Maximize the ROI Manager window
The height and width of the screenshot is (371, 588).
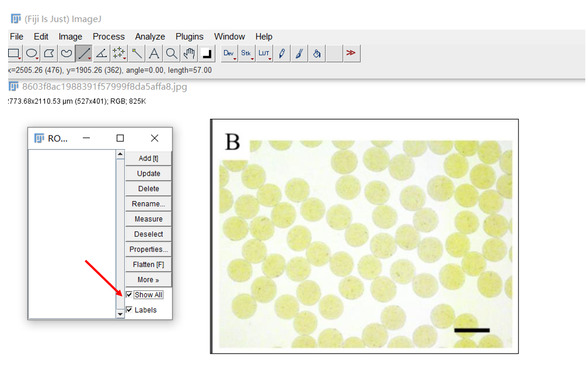120,138
